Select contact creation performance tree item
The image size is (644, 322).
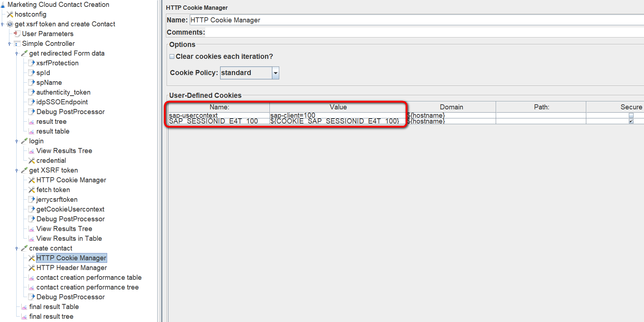click(87, 287)
